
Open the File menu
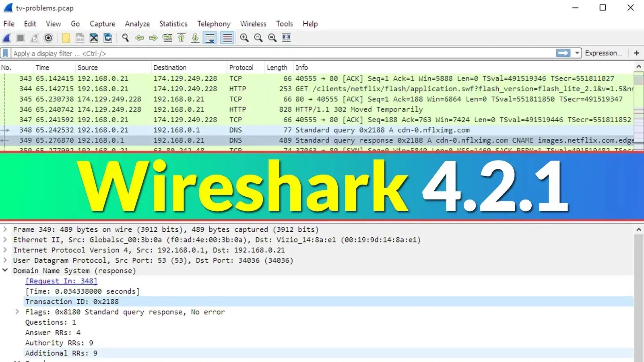(9, 24)
